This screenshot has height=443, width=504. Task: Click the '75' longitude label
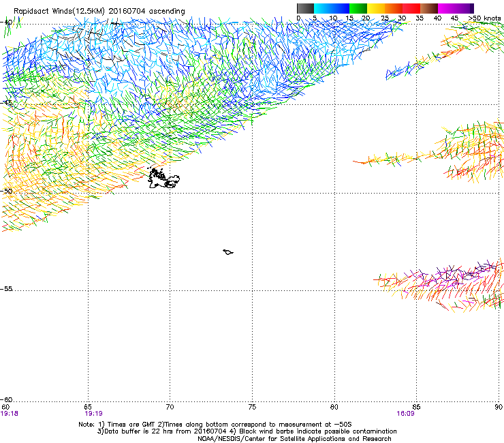tap(252, 408)
